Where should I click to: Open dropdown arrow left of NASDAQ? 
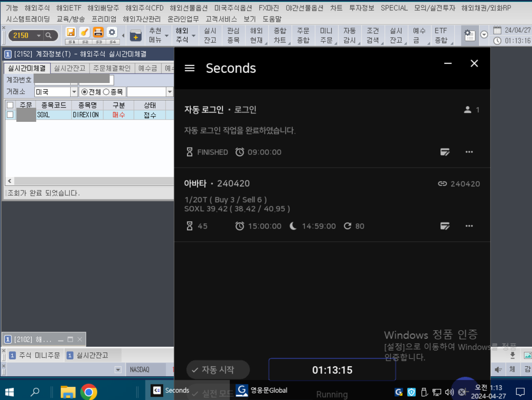pyautogui.click(x=118, y=370)
